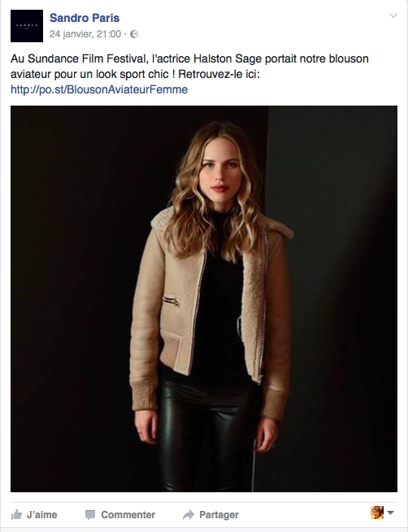
Task: Click the woman's face in the photo
Action: 220,168
